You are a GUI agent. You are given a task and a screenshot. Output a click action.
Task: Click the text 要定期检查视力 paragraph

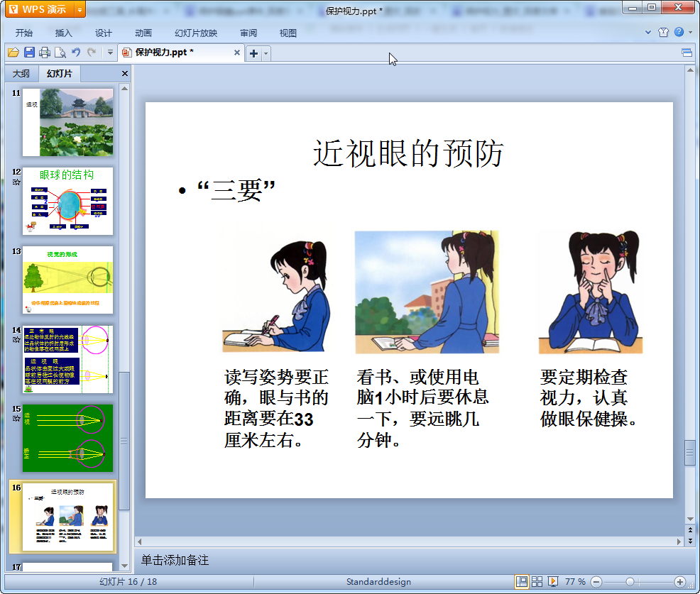[x=588, y=398]
